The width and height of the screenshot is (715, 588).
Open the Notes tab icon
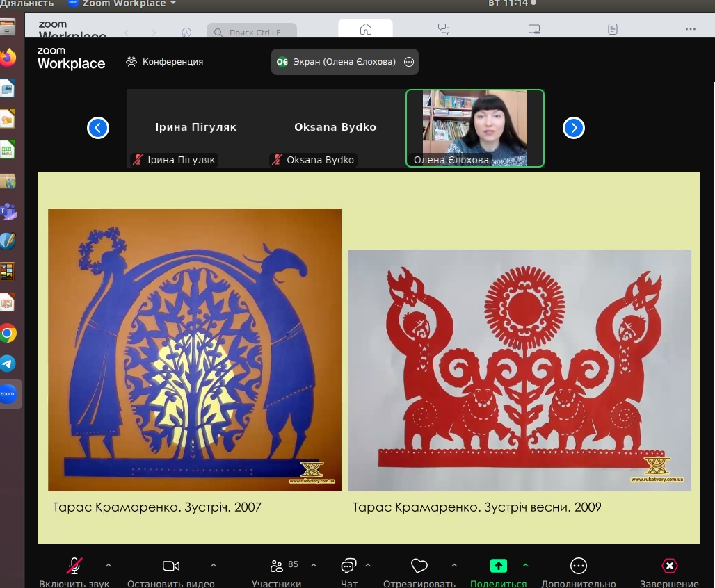tap(612, 29)
